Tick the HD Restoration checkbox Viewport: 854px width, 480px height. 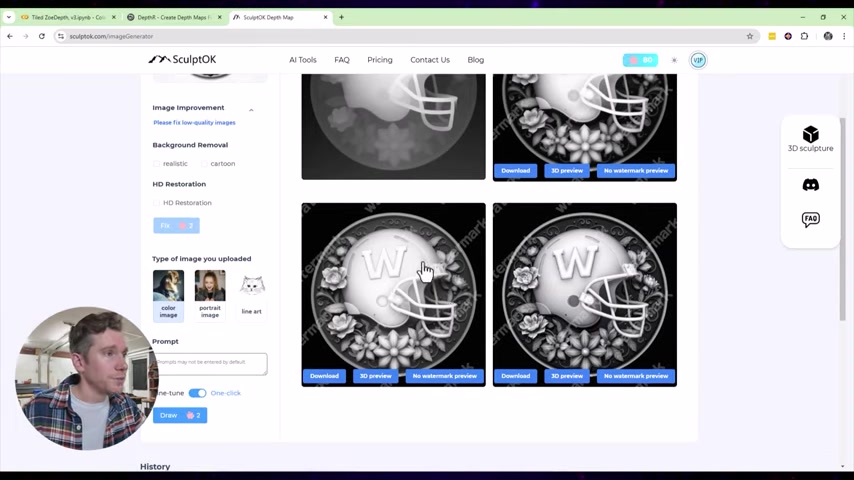pos(157,203)
